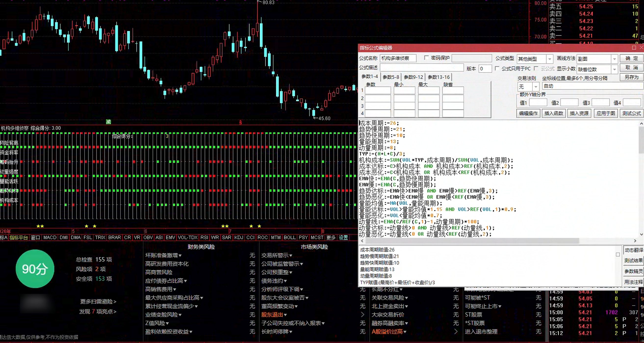Open the 交易法则 dropdown showing 无
Screen dimensions: 644x343
pyautogui.click(x=536, y=87)
